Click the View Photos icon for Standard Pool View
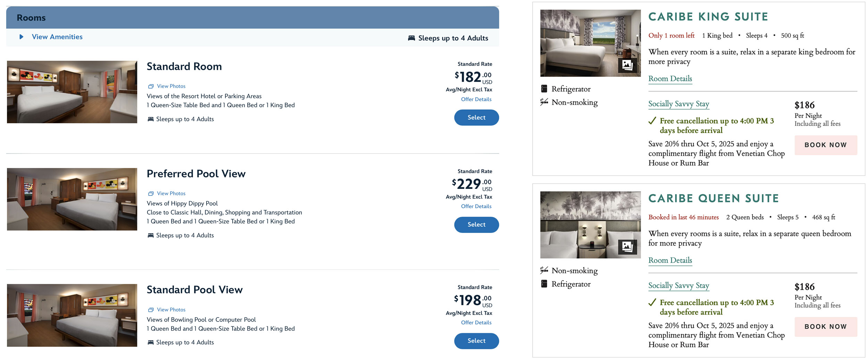 point(151,310)
